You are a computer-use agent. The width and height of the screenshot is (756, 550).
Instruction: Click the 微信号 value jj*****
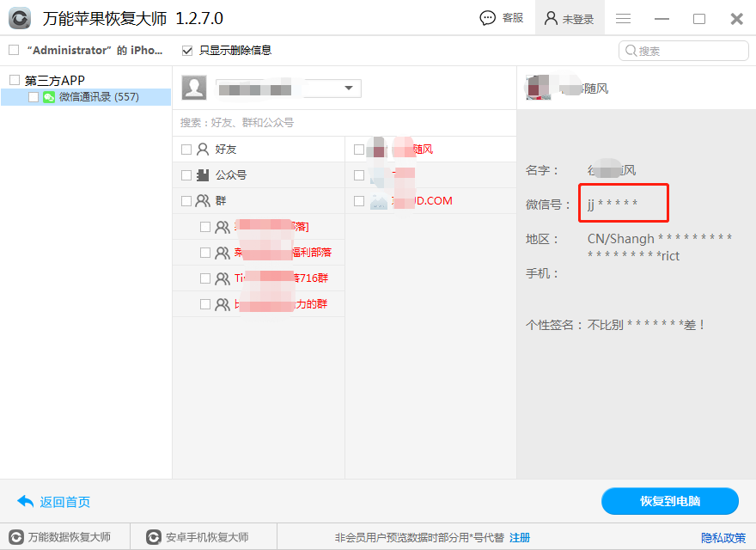613,204
